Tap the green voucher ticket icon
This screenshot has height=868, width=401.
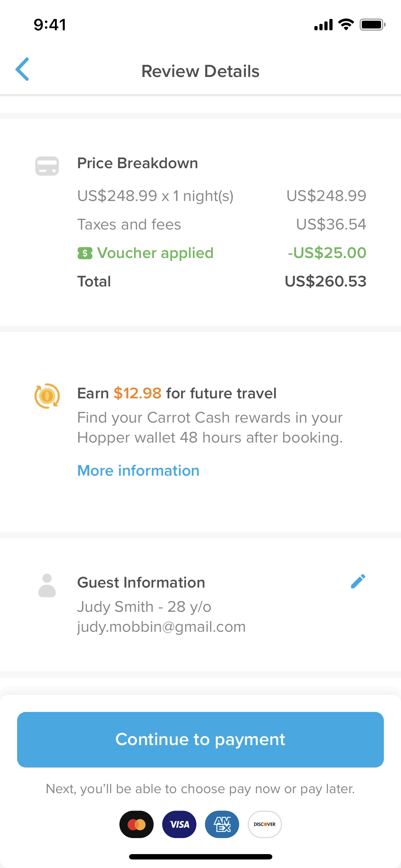pyautogui.click(x=85, y=253)
